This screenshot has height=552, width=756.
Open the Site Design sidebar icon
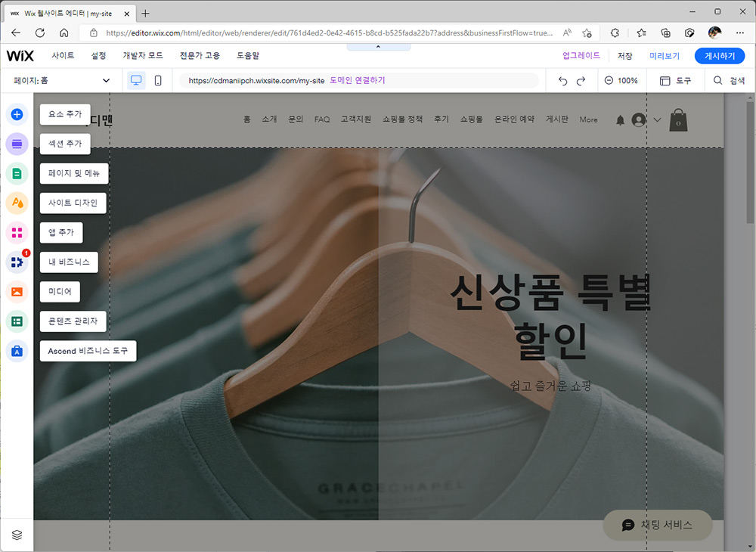pyautogui.click(x=17, y=203)
